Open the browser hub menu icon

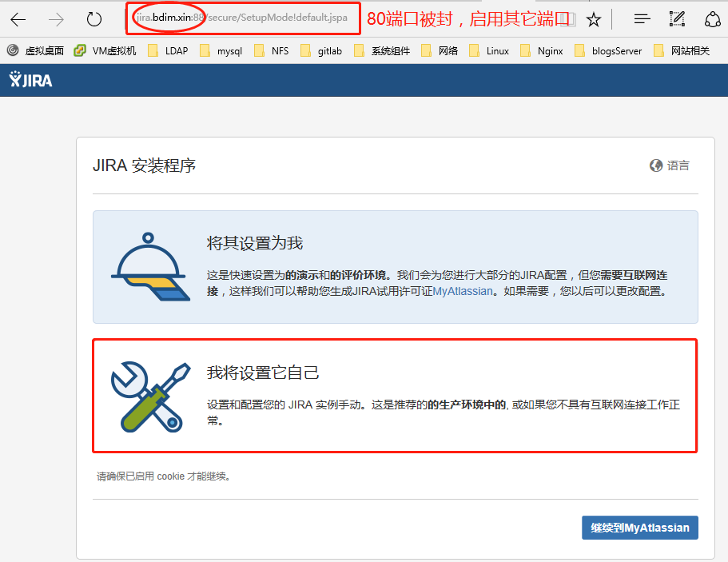641,20
